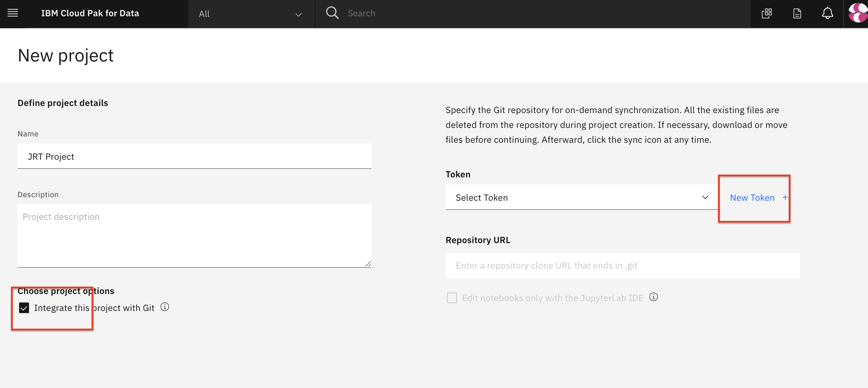Viewport: 868px width, 388px height.
Task: Click the New Token link
Action: pyautogui.click(x=752, y=198)
